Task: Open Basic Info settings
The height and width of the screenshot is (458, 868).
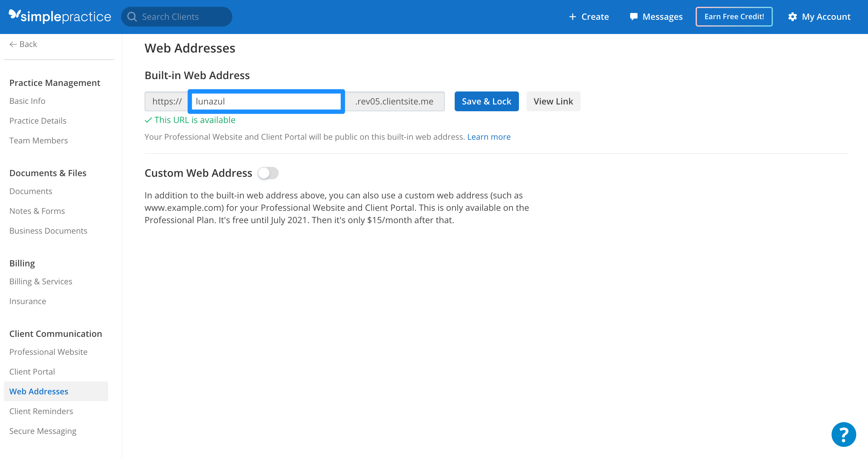Action: pos(27,101)
